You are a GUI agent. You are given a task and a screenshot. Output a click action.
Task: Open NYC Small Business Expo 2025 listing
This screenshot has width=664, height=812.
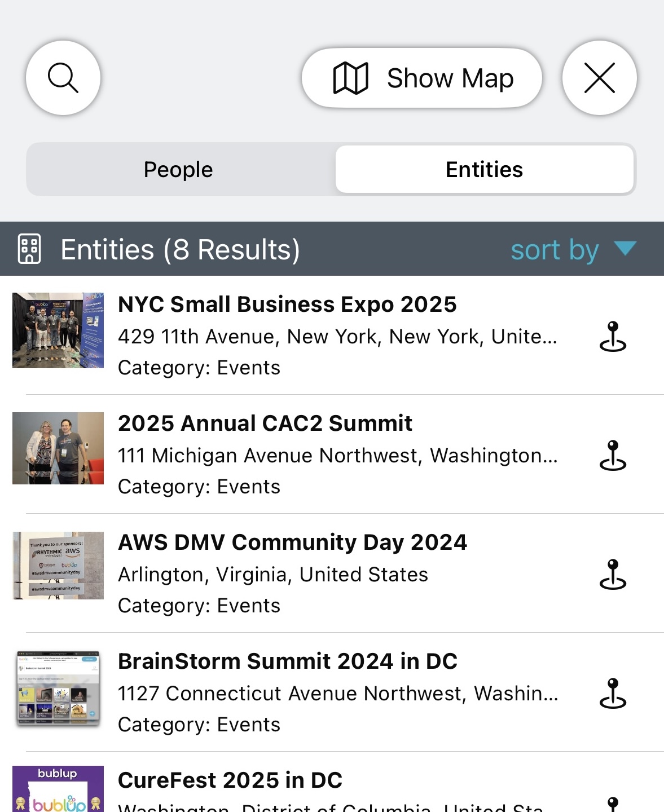pyautogui.click(x=287, y=304)
